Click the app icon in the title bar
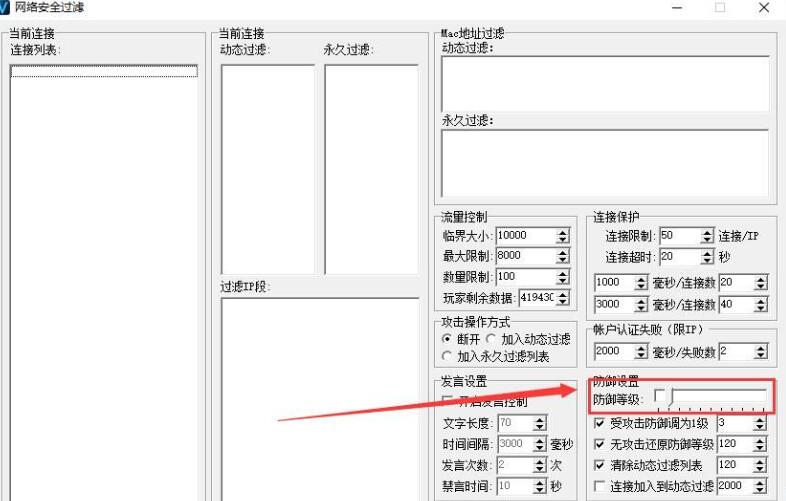 click(6, 8)
